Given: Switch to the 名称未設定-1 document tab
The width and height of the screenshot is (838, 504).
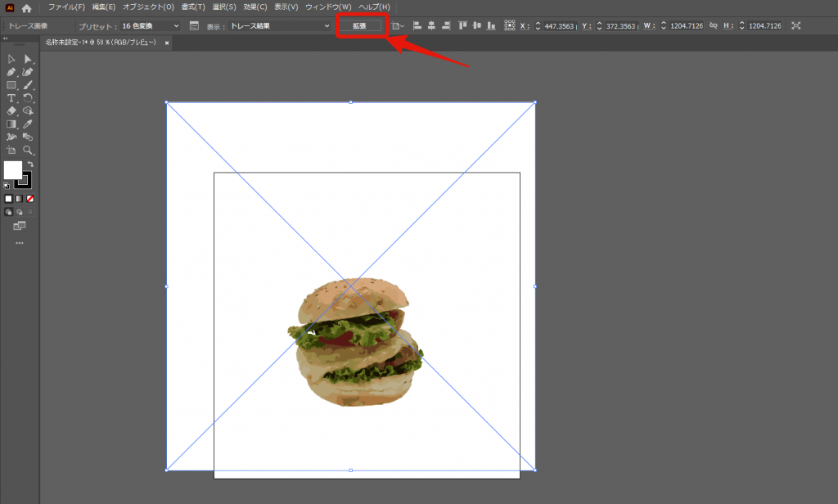Looking at the screenshot, I should pyautogui.click(x=102, y=43).
